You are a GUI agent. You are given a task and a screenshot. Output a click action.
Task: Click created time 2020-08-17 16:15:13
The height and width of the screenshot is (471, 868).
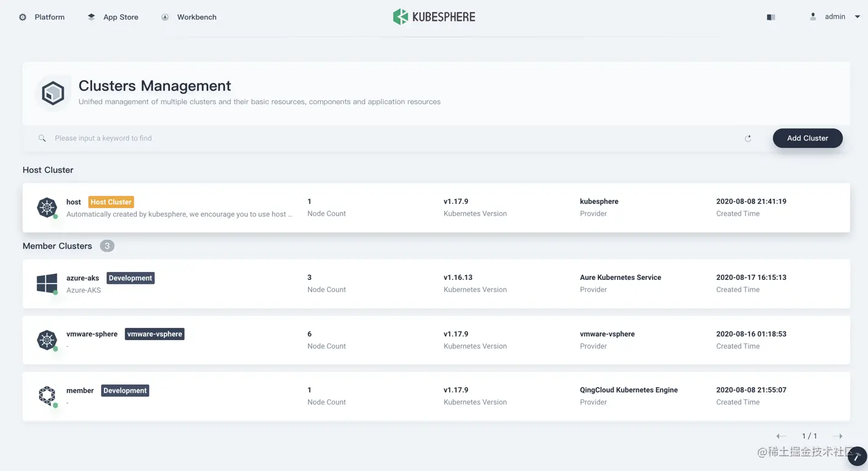751,277
